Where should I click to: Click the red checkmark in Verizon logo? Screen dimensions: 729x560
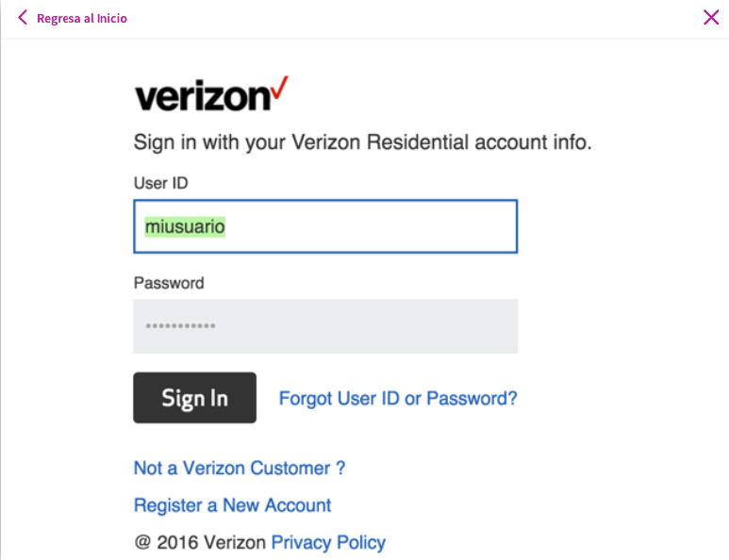click(279, 88)
